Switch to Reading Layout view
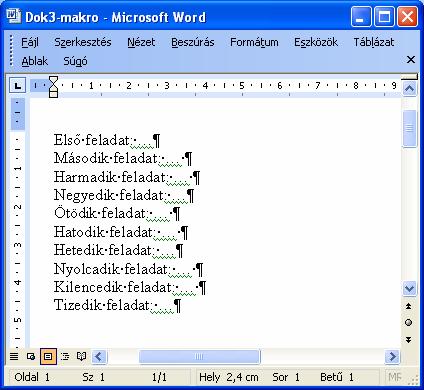Viewport: 424px width, 390px height. point(81,357)
